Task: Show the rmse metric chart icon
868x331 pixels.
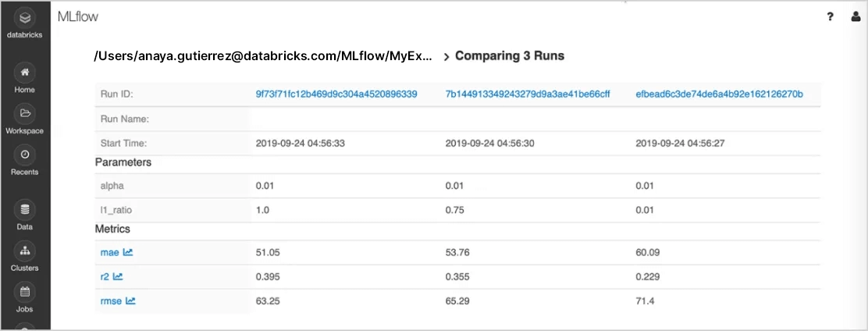Action: (x=130, y=300)
